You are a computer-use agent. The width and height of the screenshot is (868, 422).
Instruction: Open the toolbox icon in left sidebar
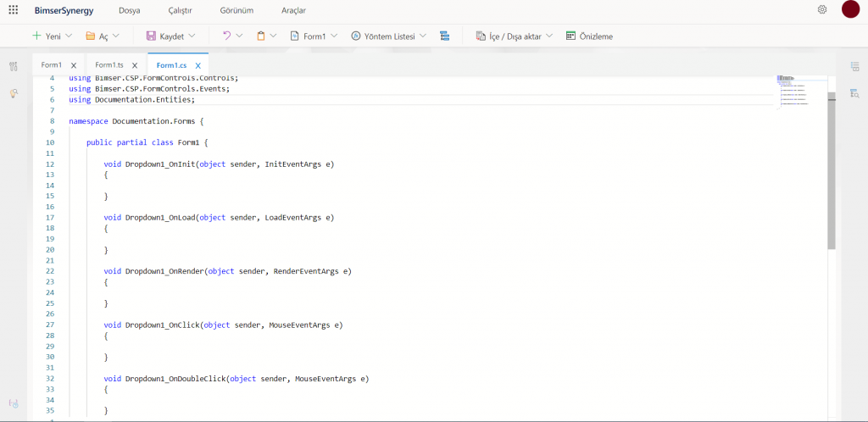(14, 66)
